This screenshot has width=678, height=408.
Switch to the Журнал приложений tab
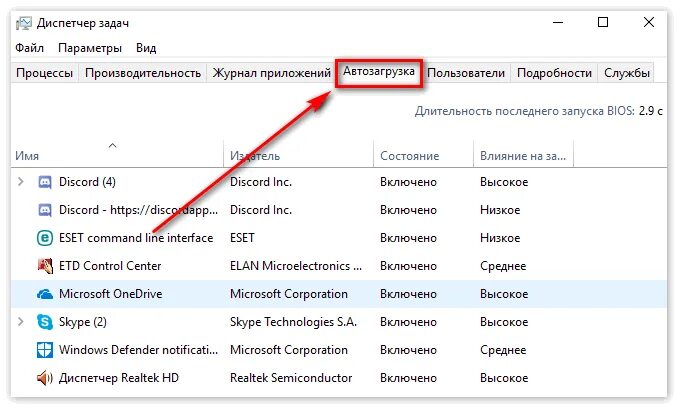pyautogui.click(x=272, y=73)
